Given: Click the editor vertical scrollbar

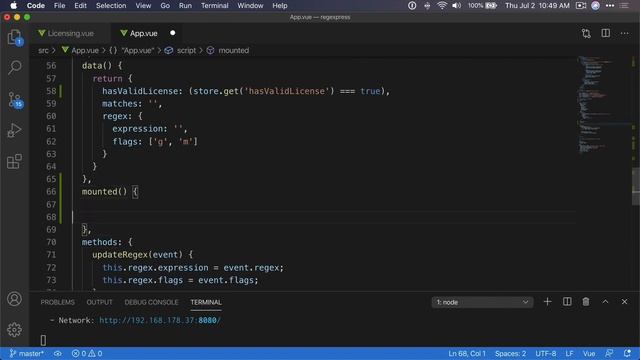Looking at the screenshot, I should coord(636,186).
